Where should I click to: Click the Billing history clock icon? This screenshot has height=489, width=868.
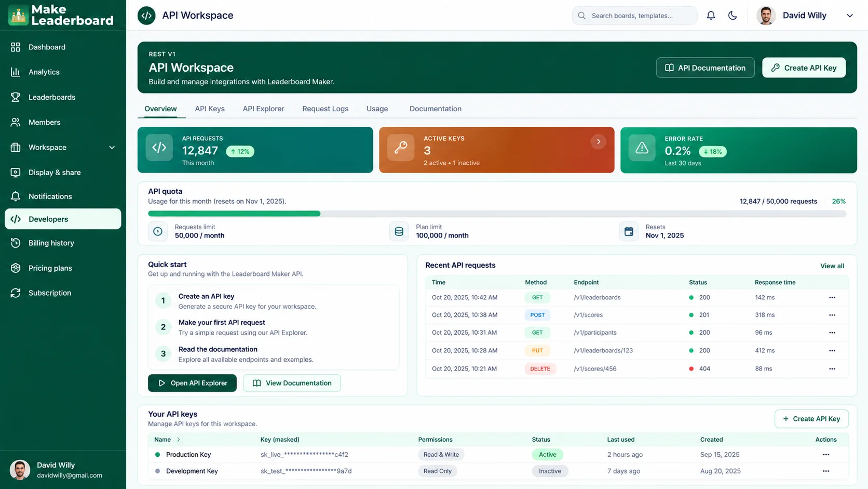[x=16, y=243]
